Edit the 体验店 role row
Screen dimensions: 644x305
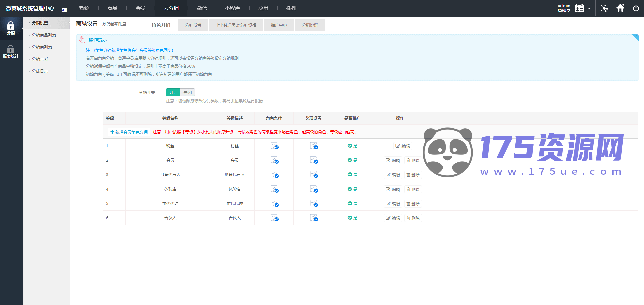pos(393,189)
